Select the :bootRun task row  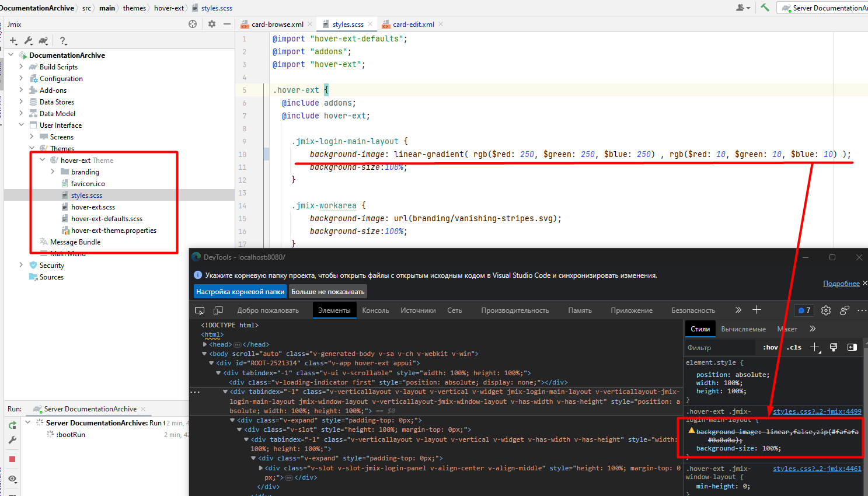(70, 434)
